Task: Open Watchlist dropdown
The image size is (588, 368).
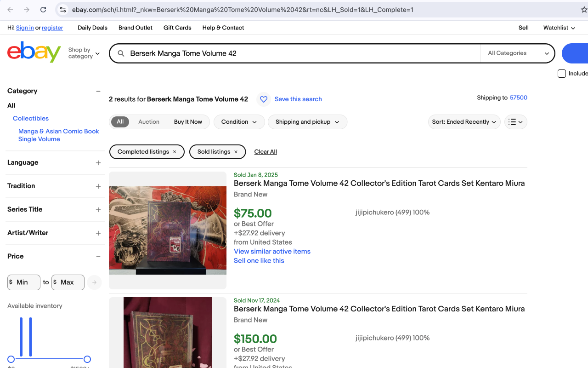Action: tap(559, 28)
